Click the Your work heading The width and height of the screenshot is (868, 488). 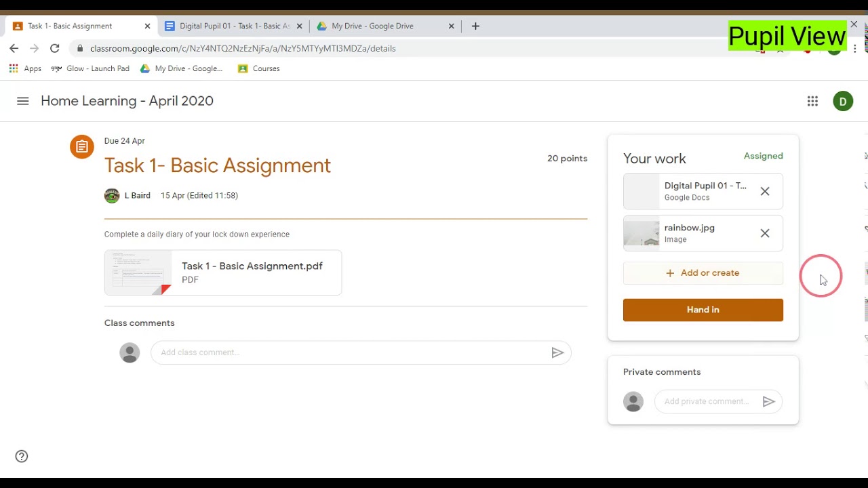click(x=654, y=159)
